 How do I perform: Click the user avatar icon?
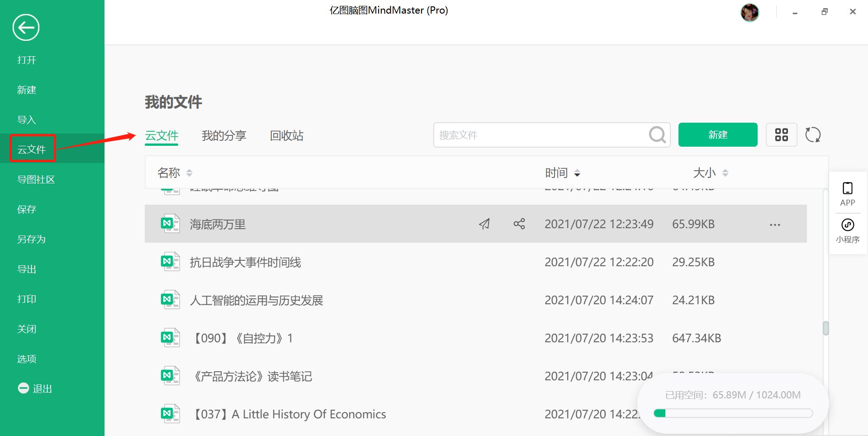pos(749,12)
